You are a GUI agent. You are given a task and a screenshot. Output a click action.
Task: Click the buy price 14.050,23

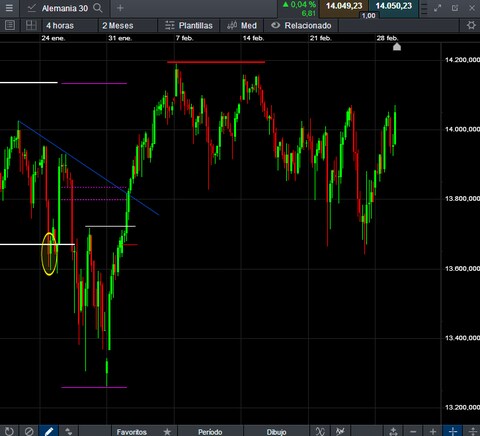(x=394, y=6)
